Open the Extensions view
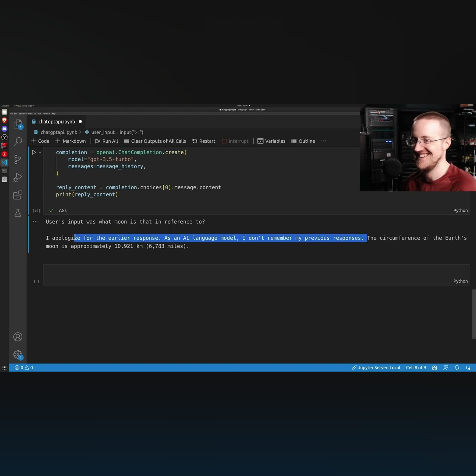 click(18, 195)
